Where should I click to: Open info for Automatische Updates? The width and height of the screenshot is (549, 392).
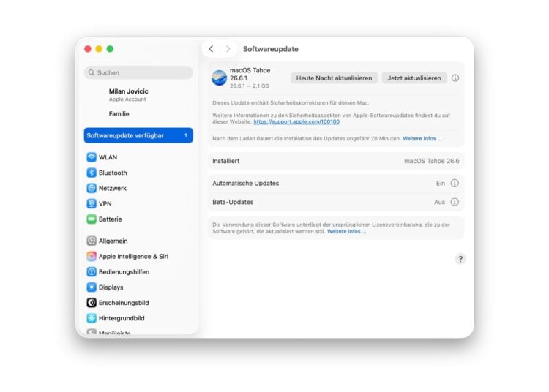click(x=455, y=183)
